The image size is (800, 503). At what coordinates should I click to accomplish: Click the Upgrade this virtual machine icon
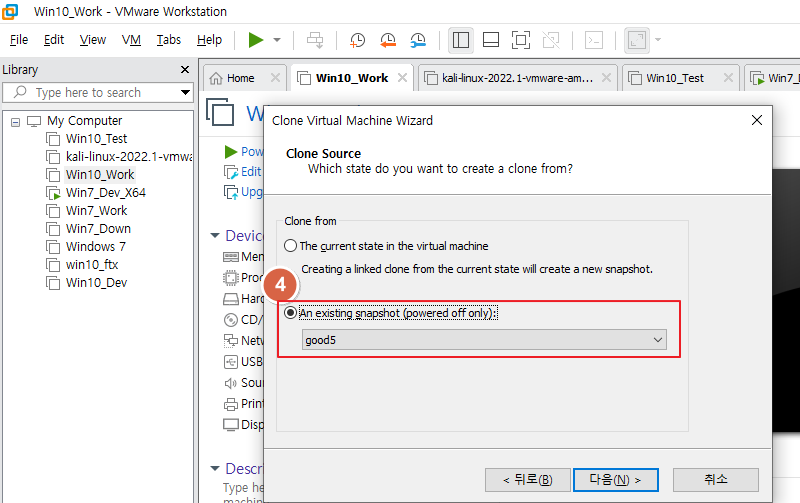pyautogui.click(x=231, y=192)
